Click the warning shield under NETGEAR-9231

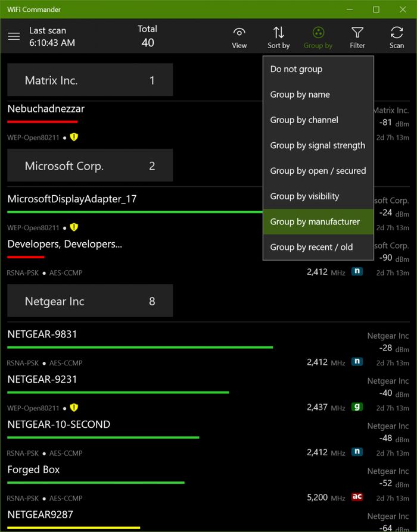click(74, 408)
